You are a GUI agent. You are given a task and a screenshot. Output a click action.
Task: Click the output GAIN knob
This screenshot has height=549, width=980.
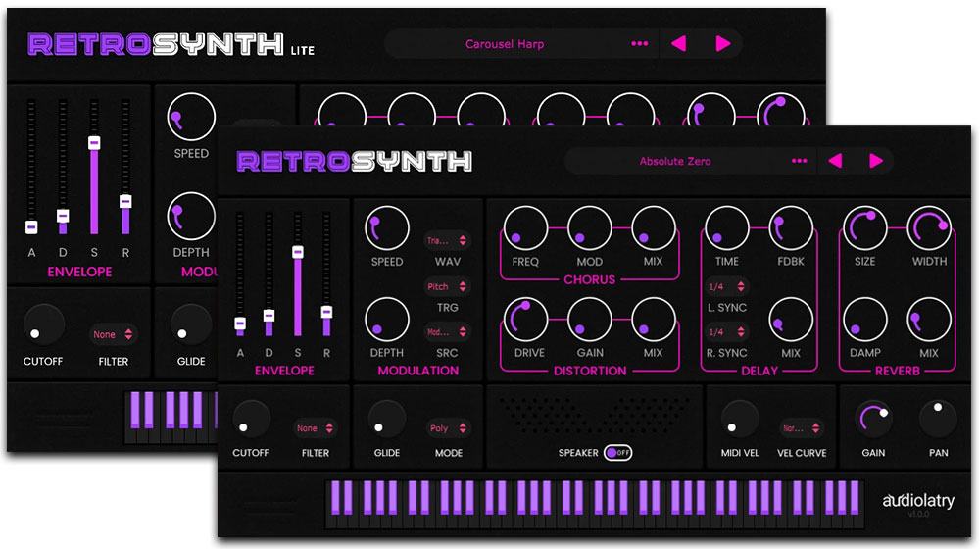tap(873, 421)
